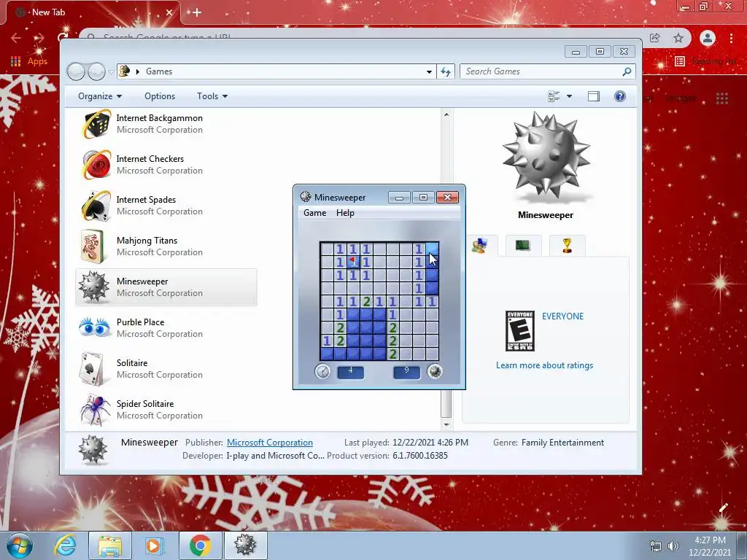Open the Games Explorer help icon
This screenshot has height=560, width=747.
pyautogui.click(x=619, y=96)
